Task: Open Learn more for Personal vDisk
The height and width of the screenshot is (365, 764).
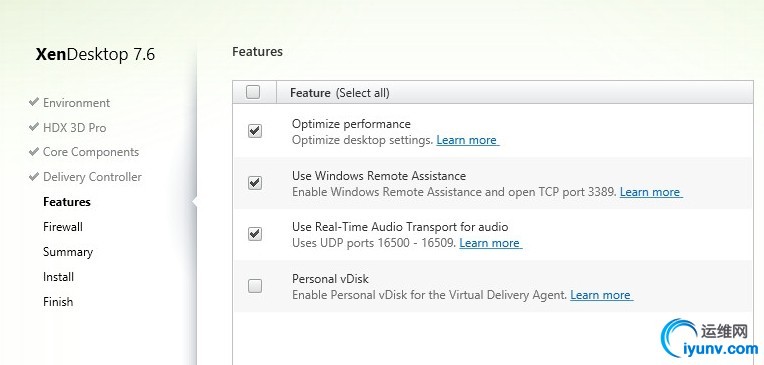Action: pos(601,295)
